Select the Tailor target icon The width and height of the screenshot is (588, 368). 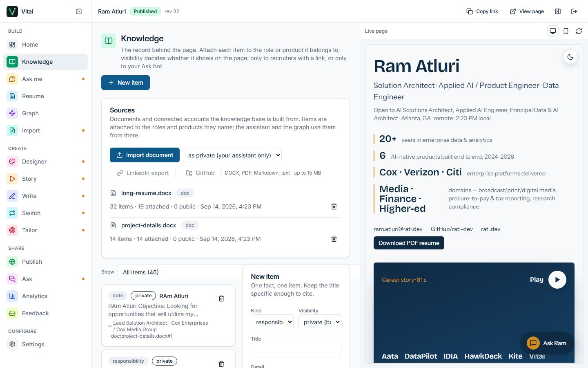click(12, 230)
